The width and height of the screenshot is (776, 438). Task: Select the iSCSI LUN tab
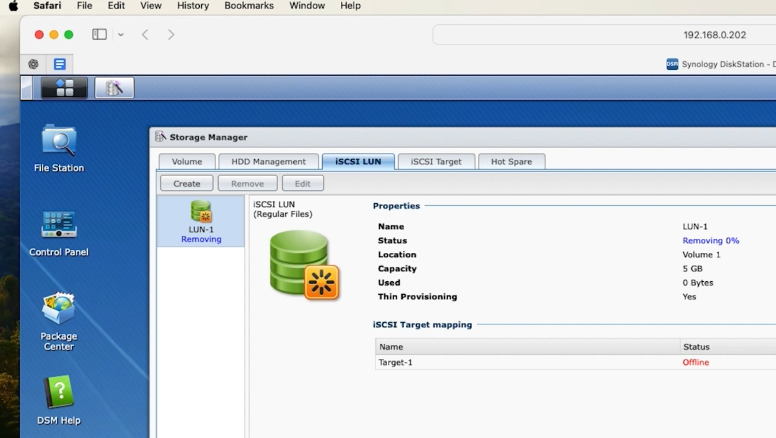(358, 161)
